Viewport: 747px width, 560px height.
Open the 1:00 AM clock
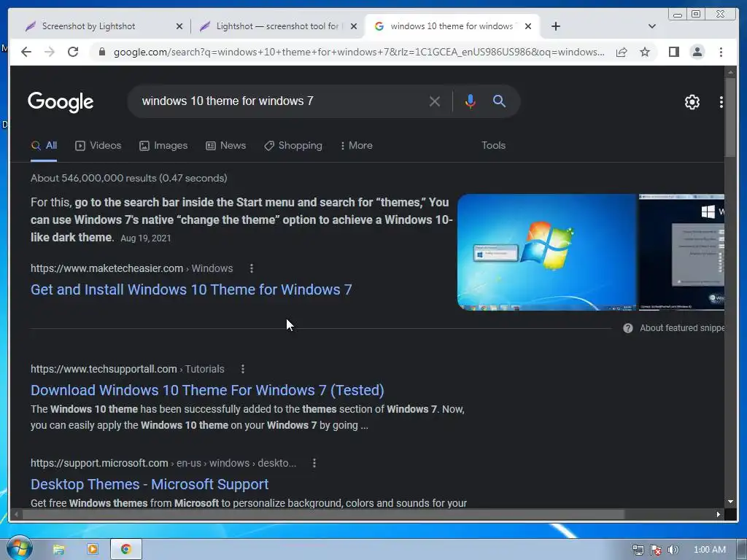pos(709,550)
